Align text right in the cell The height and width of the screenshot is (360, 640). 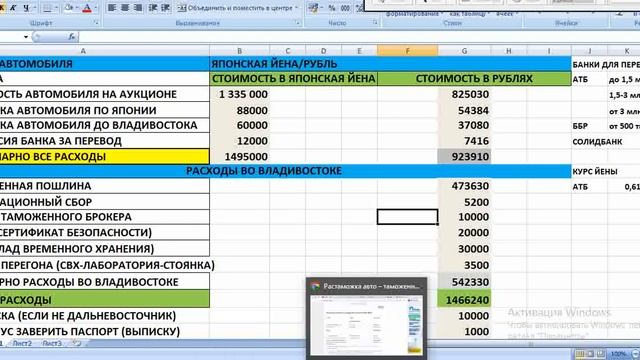coord(138,8)
